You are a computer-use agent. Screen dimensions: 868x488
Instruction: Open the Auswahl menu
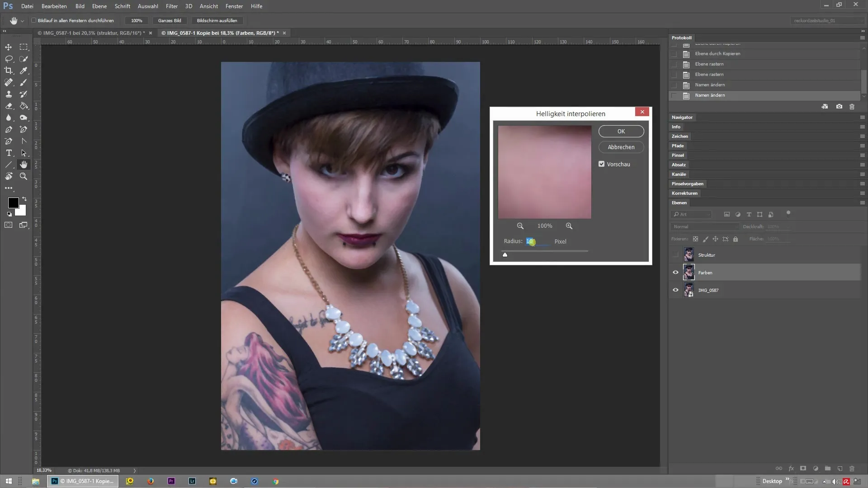click(148, 6)
